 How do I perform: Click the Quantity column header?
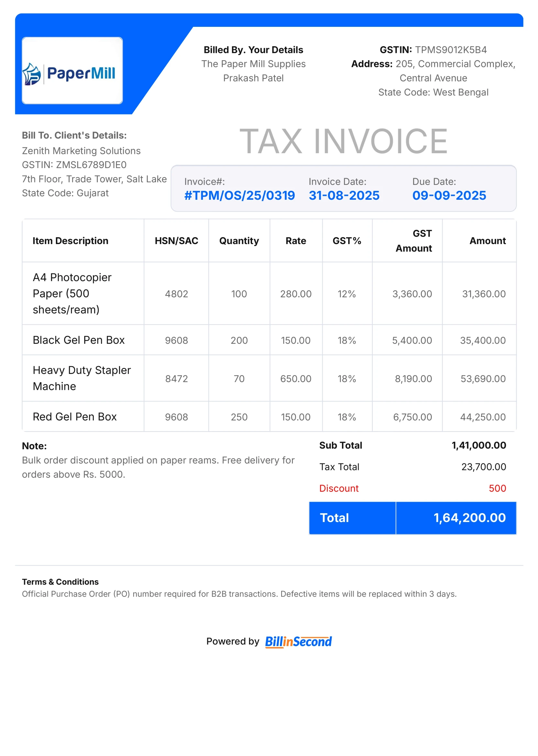pos(239,241)
